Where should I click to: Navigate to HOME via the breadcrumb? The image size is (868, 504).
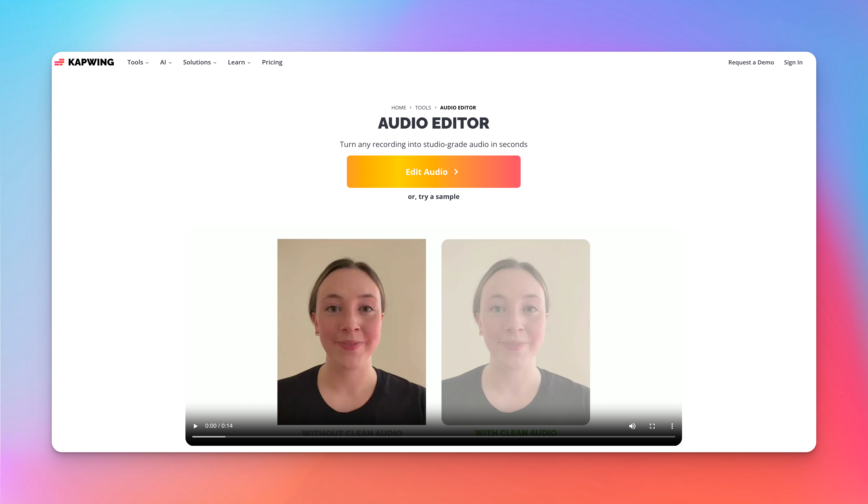399,107
